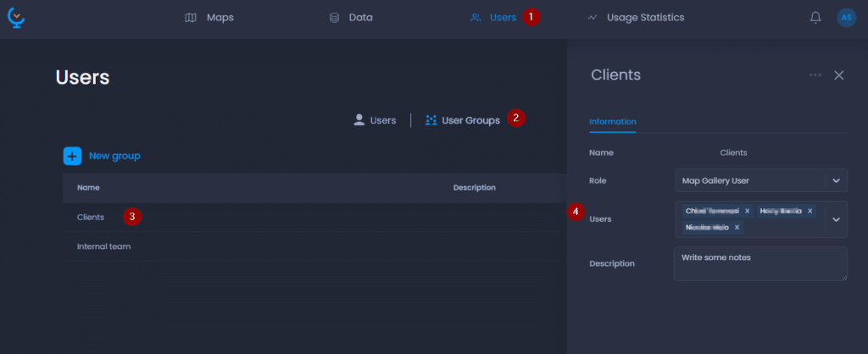The height and width of the screenshot is (354, 868).
Task: Remove the user chip starting with 'Ch'
Action: click(x=748, y=211)
